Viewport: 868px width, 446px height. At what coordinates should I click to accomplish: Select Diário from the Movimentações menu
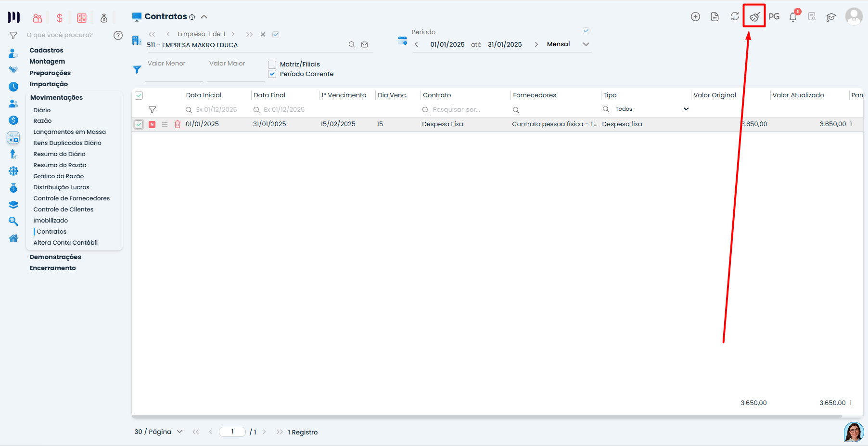41,110
